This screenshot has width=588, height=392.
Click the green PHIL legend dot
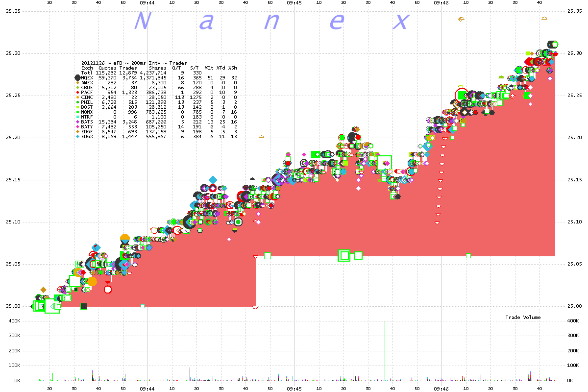click(x=77, y=102)
